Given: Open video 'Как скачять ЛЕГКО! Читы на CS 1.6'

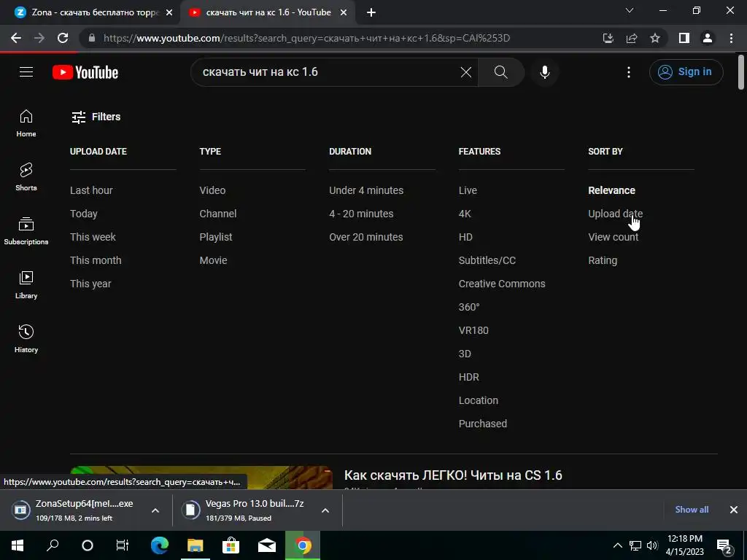Looking at the screenshot, I should (x=453, y=475).
